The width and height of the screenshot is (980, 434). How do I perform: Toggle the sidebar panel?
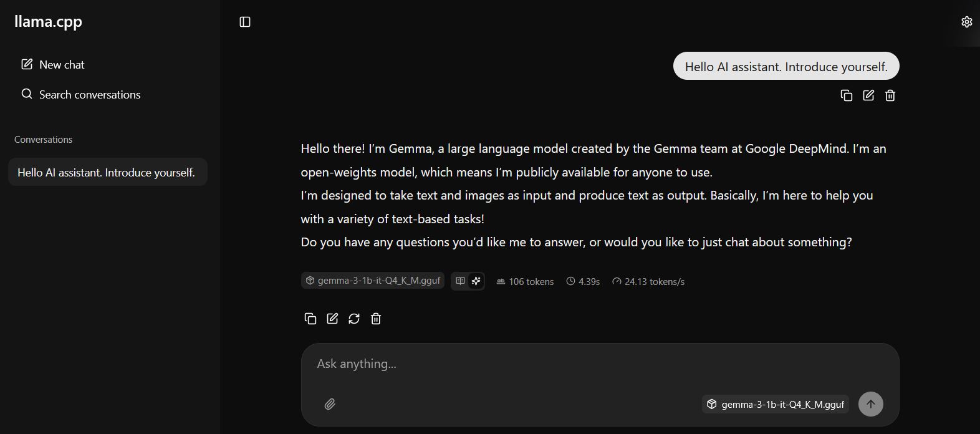245,22
